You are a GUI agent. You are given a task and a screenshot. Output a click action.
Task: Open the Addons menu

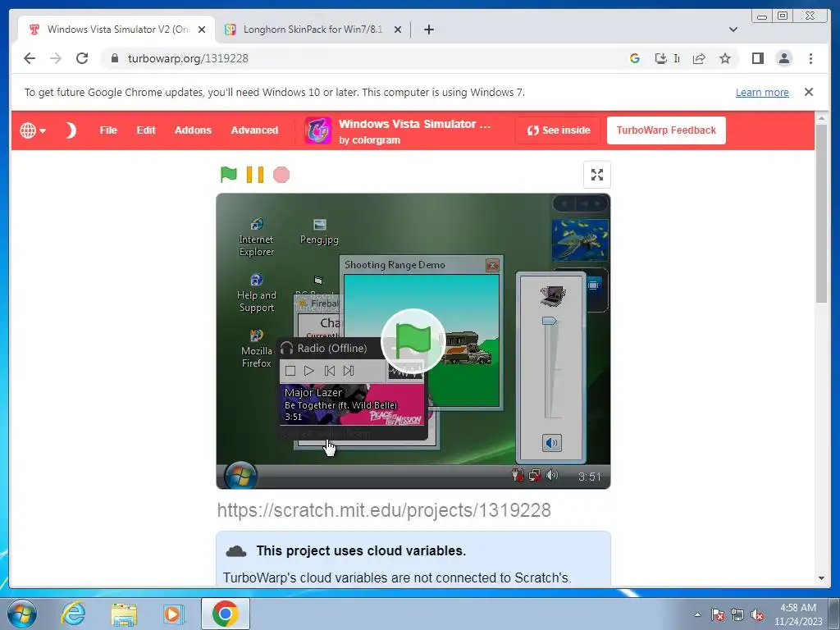[193, 130]
